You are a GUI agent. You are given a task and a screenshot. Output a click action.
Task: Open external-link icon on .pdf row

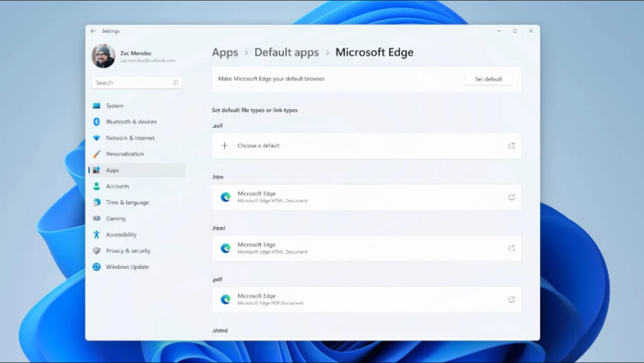tap(511, 300)
